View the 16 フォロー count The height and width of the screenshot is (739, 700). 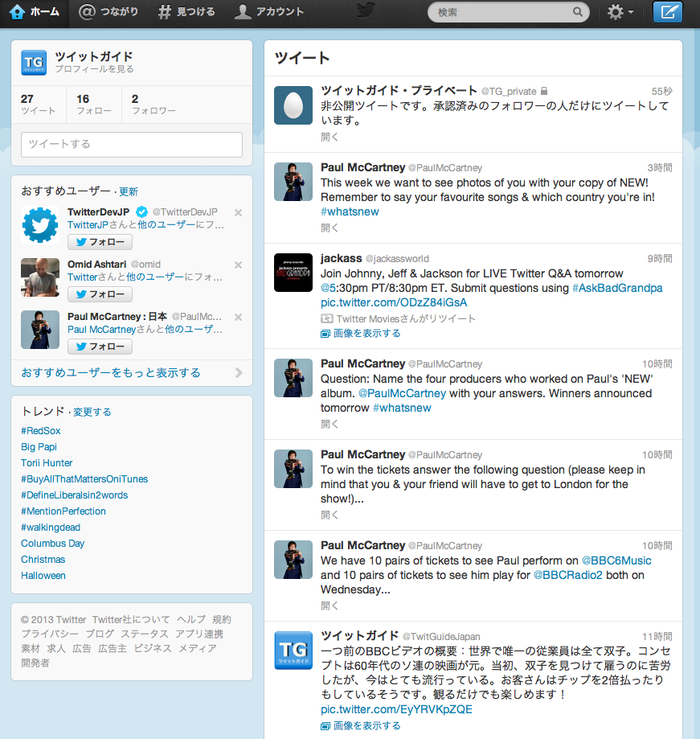tap(94, 105)
